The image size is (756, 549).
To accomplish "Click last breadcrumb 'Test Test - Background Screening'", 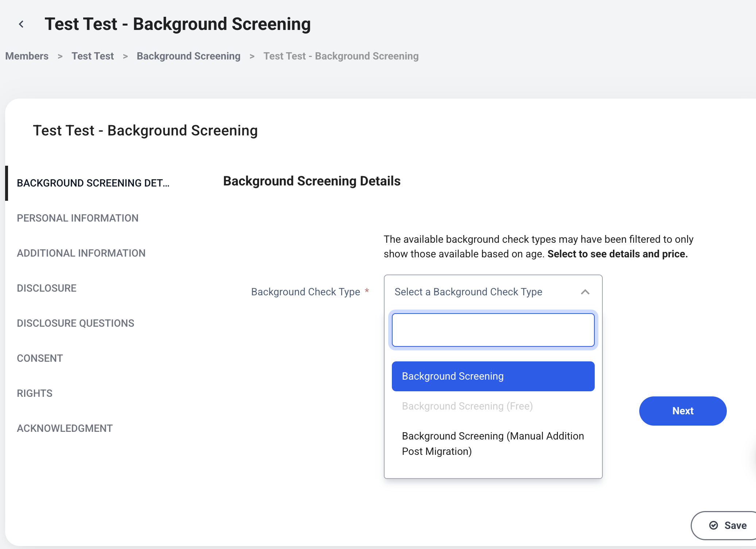I will (x=341, y=56).
